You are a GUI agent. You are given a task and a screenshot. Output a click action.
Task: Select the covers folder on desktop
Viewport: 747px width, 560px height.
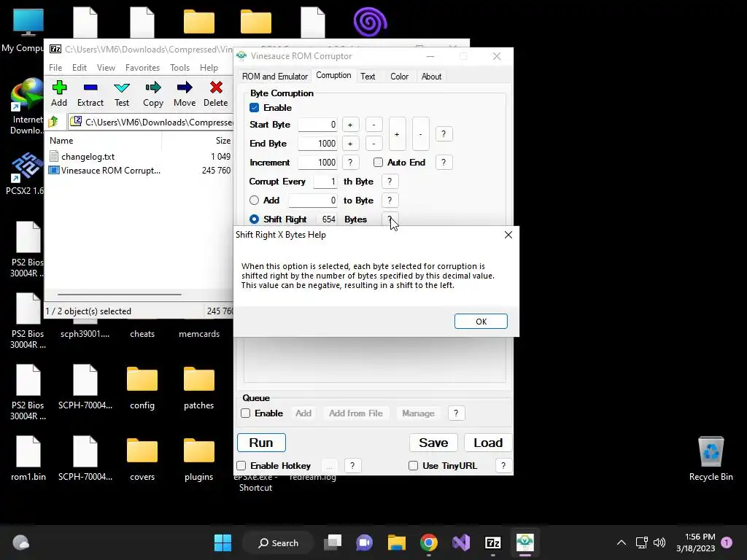tap(142, 459)
